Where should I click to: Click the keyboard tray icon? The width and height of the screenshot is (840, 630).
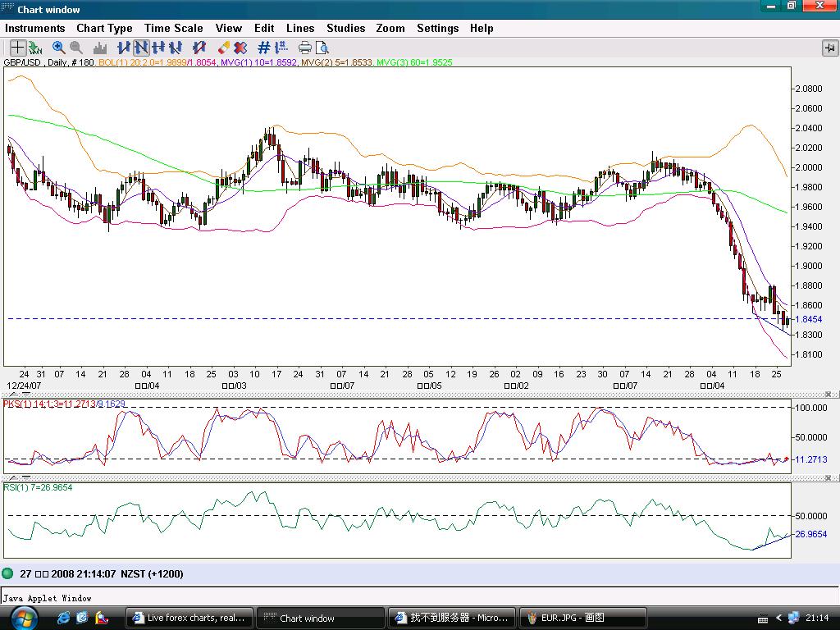(763, 619)
